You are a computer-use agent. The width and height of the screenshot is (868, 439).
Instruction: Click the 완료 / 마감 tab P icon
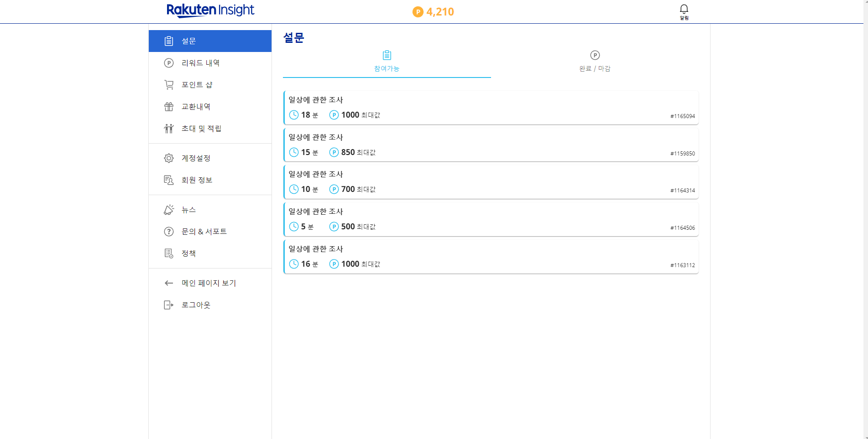click(595, 55)
